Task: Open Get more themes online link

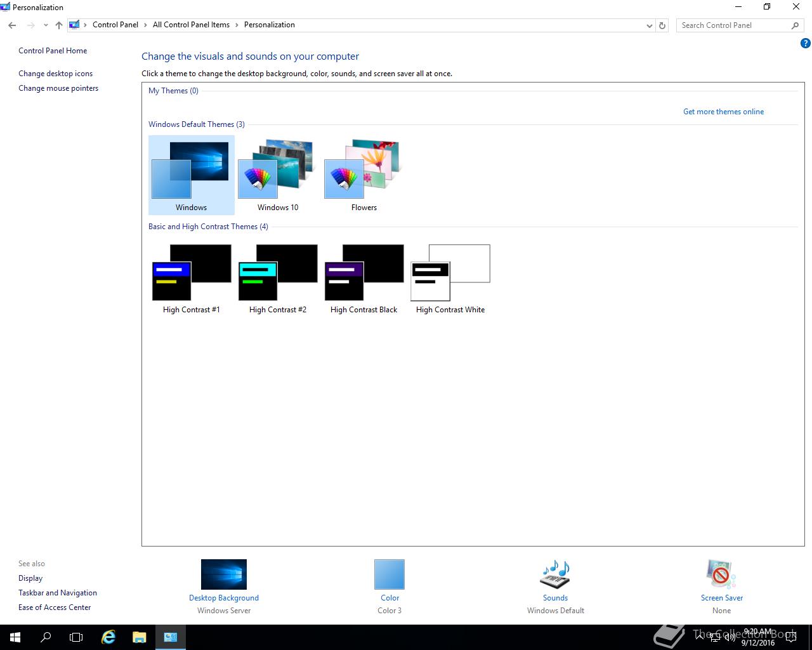Action: 723,112
